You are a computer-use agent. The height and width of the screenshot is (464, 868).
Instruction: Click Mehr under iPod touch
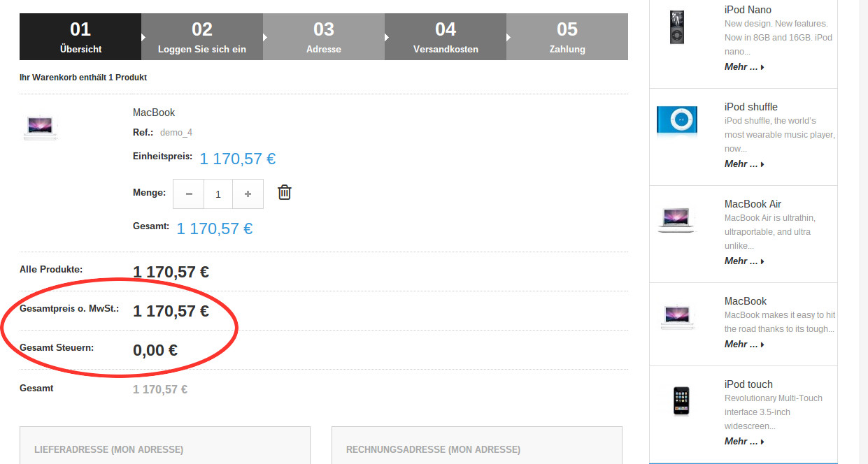[x=744, y=442]
